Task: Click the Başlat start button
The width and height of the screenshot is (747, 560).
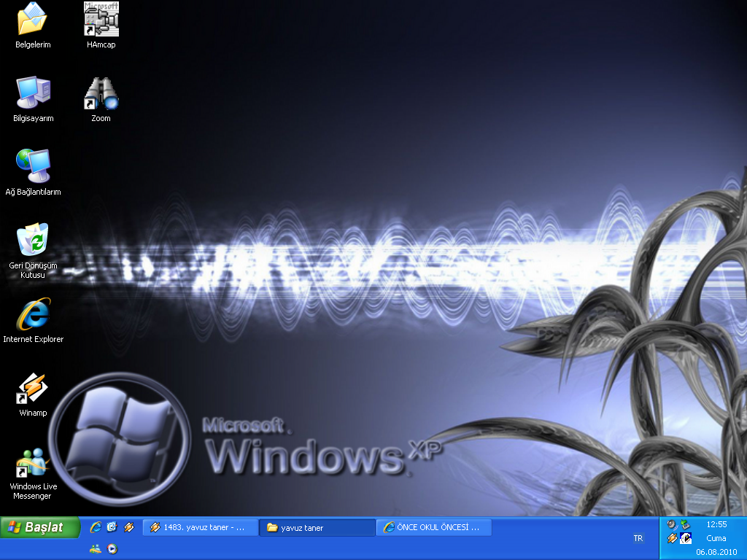Action: [40, 527]
